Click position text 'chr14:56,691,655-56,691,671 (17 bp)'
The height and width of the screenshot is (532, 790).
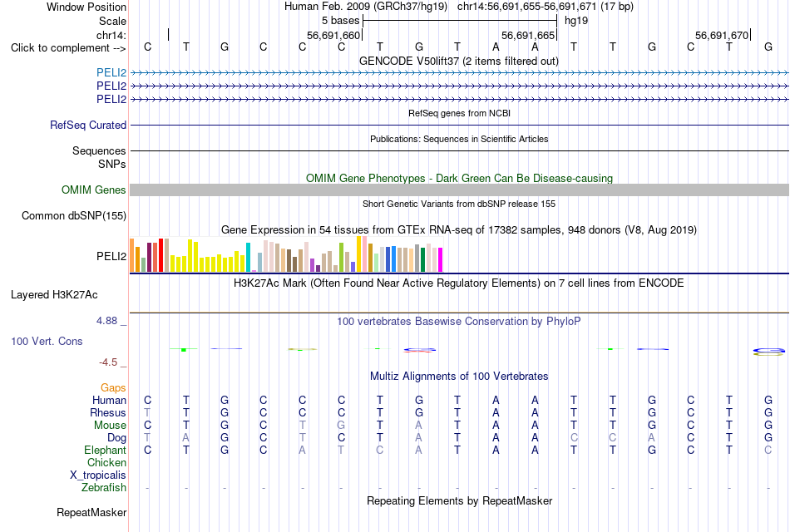[x=546, y=7]
